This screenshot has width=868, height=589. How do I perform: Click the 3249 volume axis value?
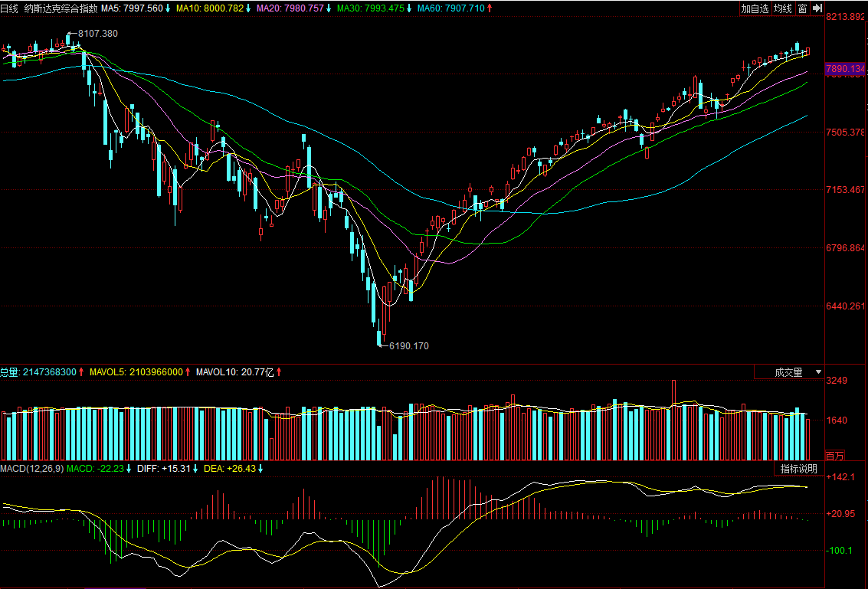pos(837,381)
